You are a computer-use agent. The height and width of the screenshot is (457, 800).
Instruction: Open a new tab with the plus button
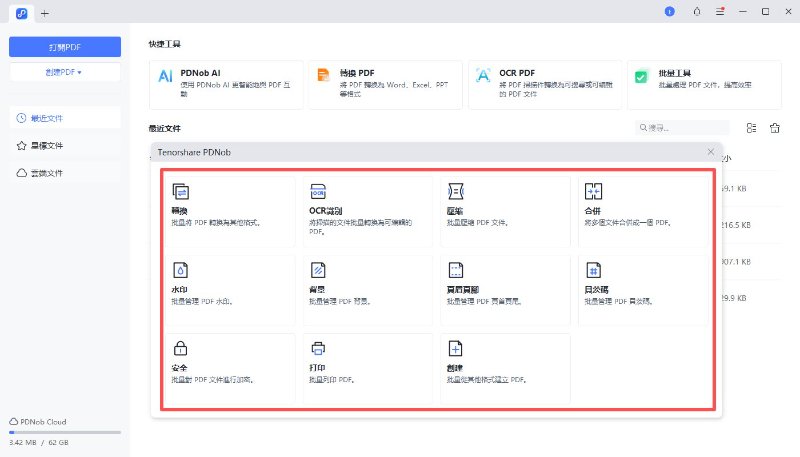point(44,12)
